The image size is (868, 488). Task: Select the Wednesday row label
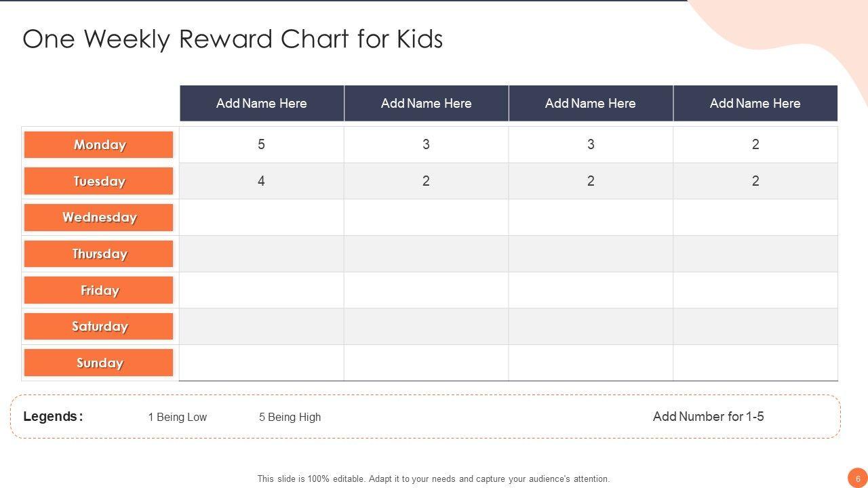(x=99, y=218)
